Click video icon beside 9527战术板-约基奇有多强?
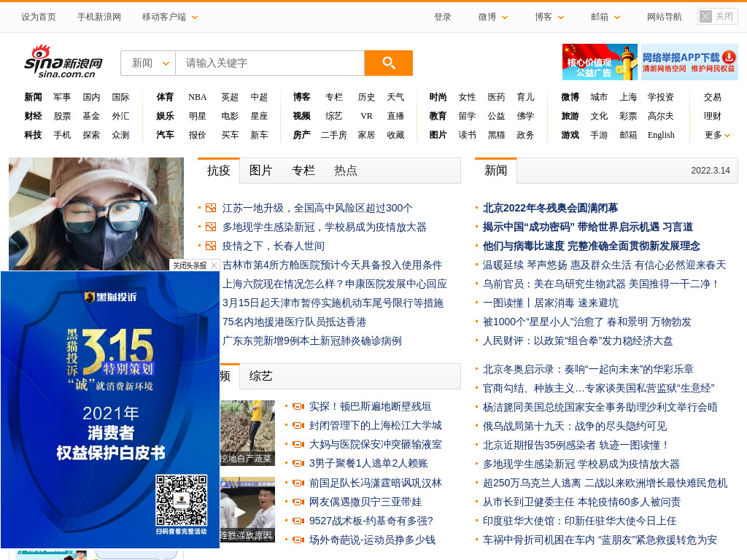Screen dimensions: 747x560 click(298, 521)
